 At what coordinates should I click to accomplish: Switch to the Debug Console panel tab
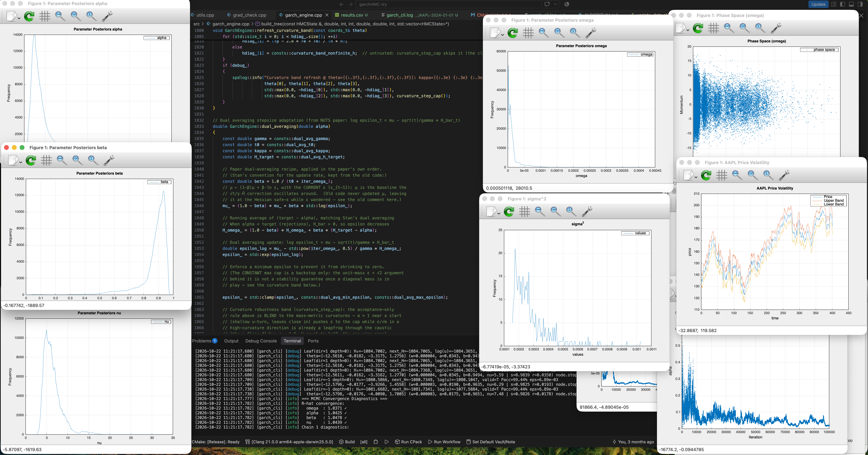click(261, 341)
